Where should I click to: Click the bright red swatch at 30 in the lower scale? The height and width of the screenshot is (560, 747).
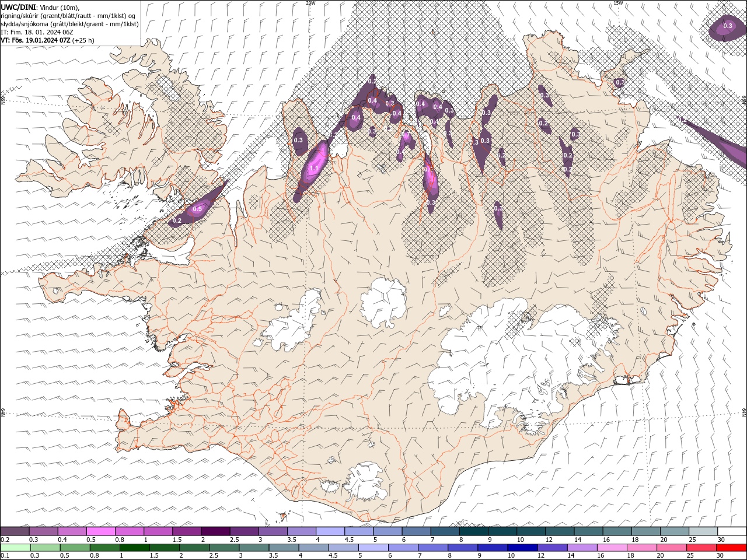tap(731, 548)
